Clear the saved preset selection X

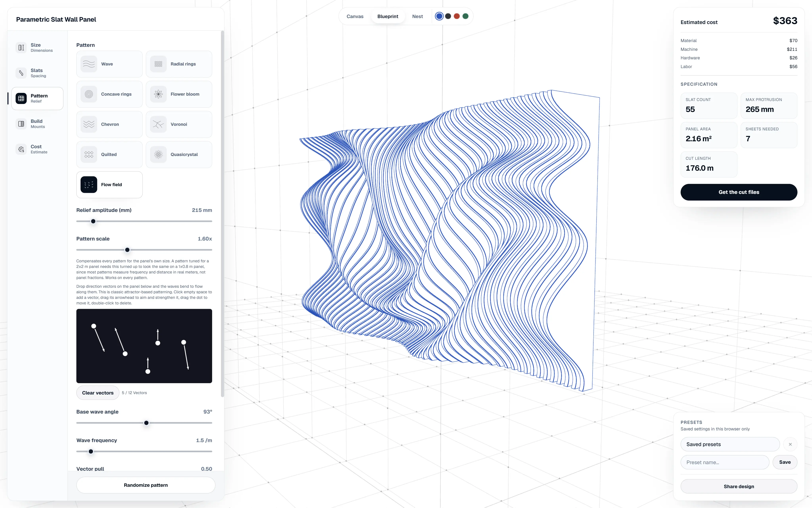(790, 444)
